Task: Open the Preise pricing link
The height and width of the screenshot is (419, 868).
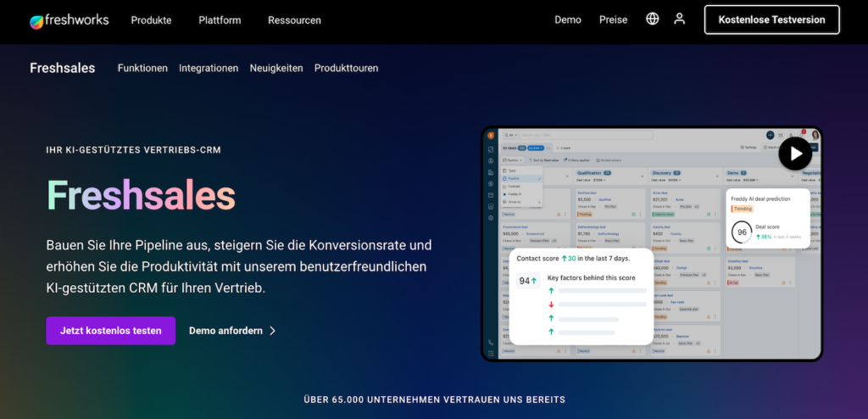Action: point(614,20)
